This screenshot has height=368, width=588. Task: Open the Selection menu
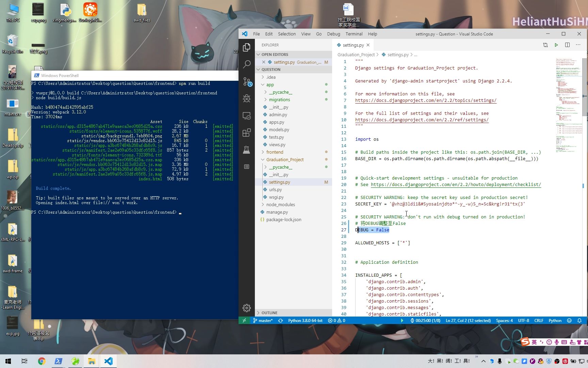pos(287,34)
